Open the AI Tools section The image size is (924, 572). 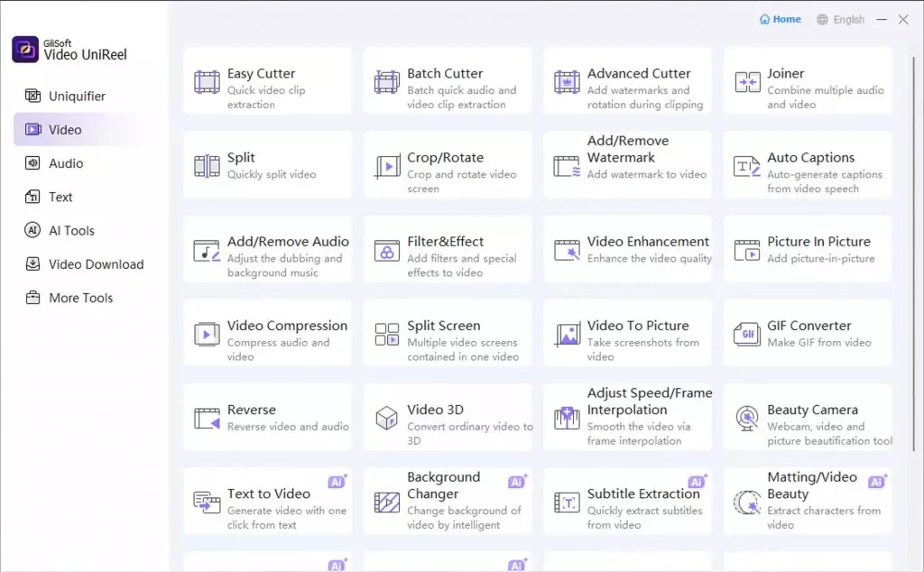[69, 230]
